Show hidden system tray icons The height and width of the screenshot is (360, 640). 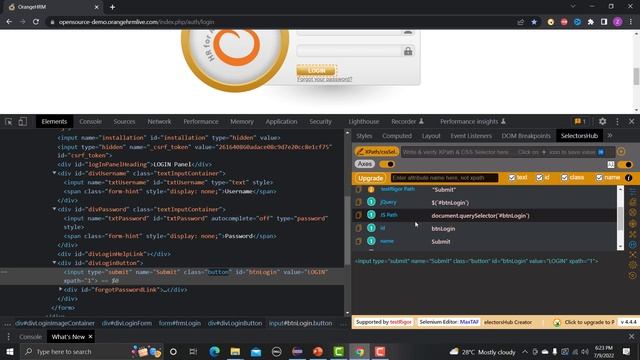point(524,351)
